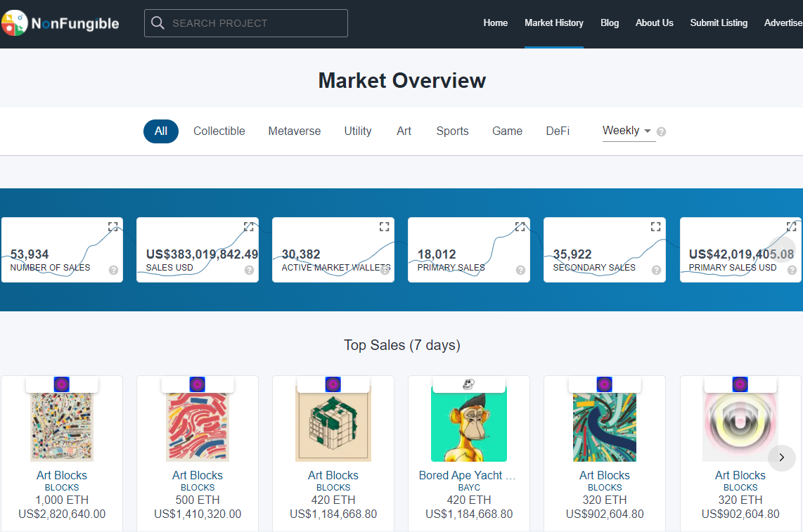This screenshot has width=803, height=532.
Task: Click the 35,922 secondary sales value
Action: [x=572, y=254]
